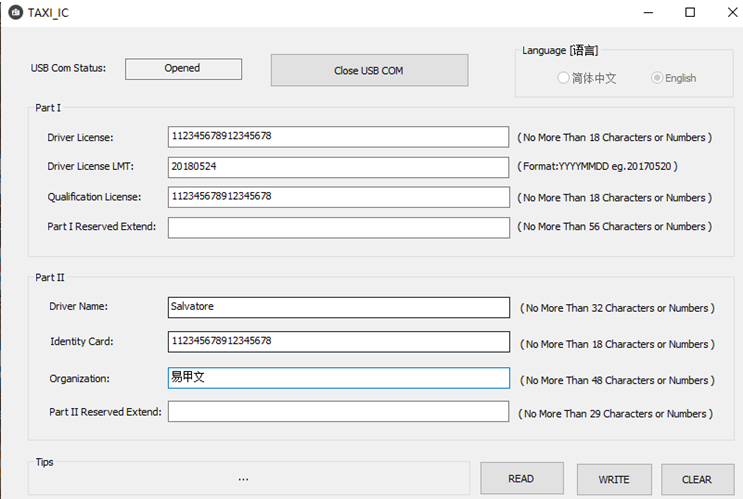743x499 pixels.
Task: Click into the Organization text field
Action: pos(338,378)
